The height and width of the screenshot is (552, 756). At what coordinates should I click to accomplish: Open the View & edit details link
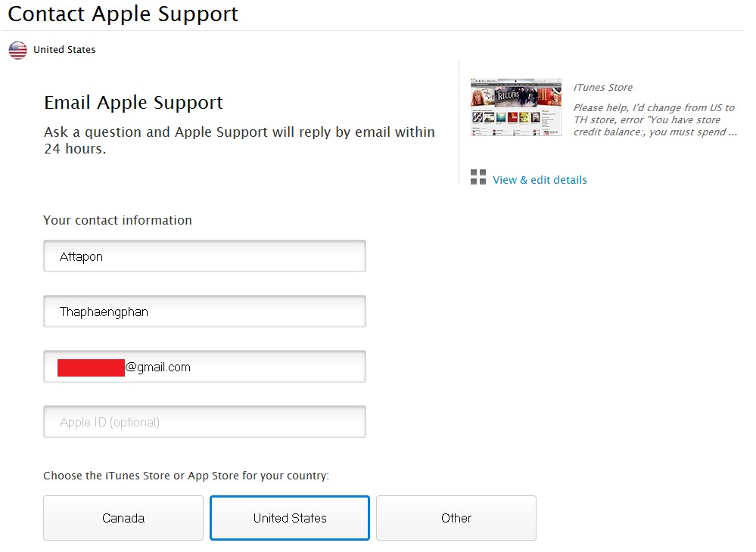pyautogui.click(x=540, y=180)
